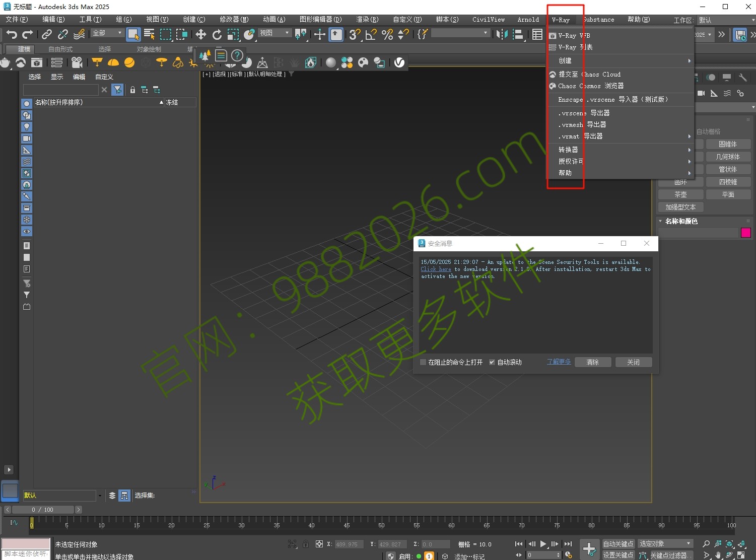Expand the 转换器 submenu
This screenshot has height=560, width=756.
621,150
